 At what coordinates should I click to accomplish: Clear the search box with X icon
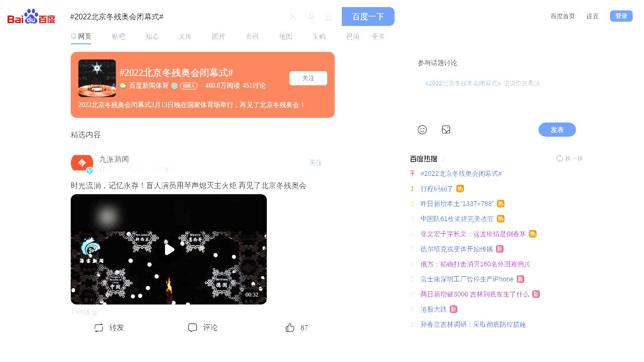(293, 16)
